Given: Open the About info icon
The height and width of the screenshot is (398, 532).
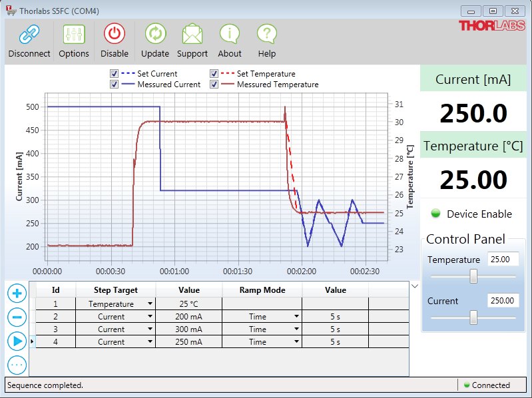Looking at the screenshot, I should tap(230, 35).
